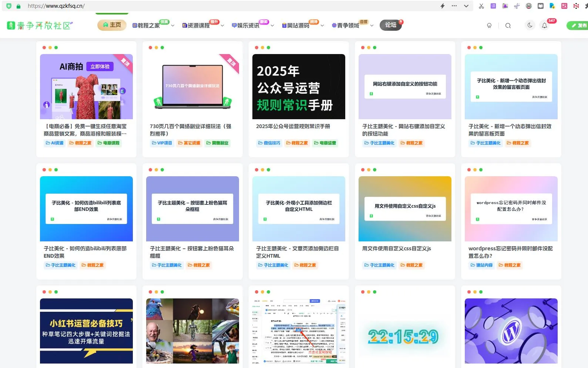Expand the 教程之家 dropdown arrow
This screenshot has width=588, height=368.
pyautogui.click(x=173, y=26)
